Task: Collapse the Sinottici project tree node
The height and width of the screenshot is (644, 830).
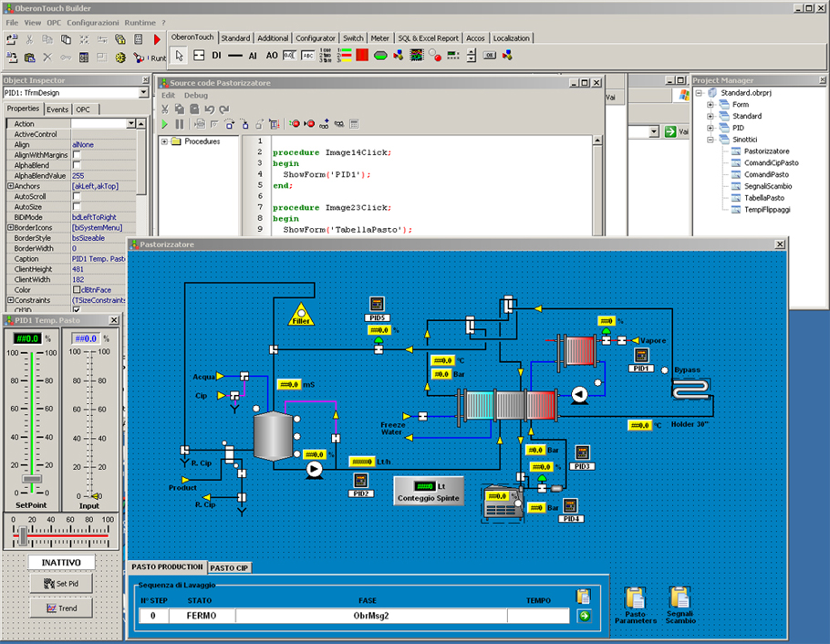Action: click(x=711, y=140)
